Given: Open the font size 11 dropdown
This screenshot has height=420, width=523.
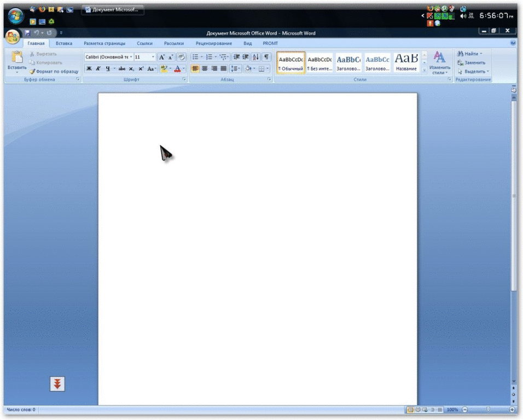Looking at the screenshot, I should [153, 57].
